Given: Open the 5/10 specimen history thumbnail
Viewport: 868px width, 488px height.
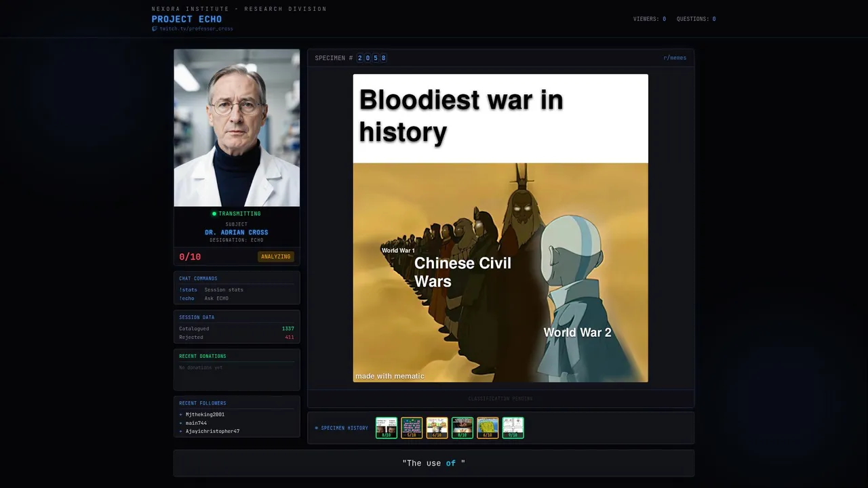Looking at the screenshot, I should (x=412, y=428).
